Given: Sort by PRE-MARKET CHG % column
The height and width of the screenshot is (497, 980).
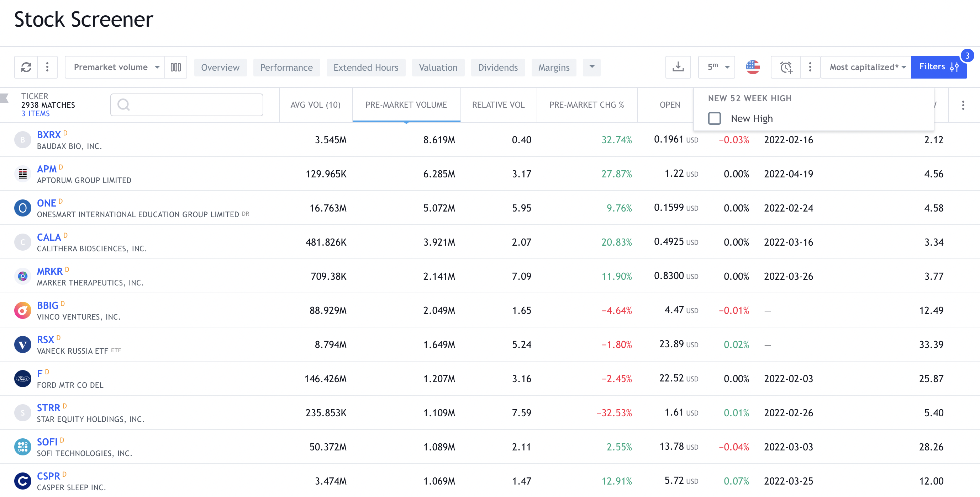Looking at the screenshot, I should pyautogui.click(x=587, y=105).
